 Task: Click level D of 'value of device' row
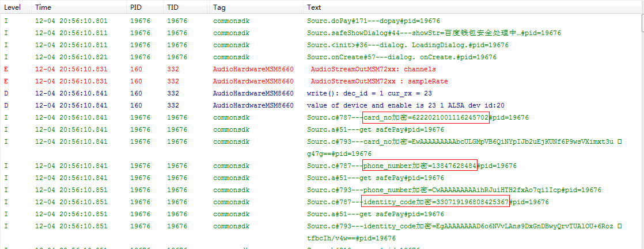pyautogui.click(x=6, y=105)
